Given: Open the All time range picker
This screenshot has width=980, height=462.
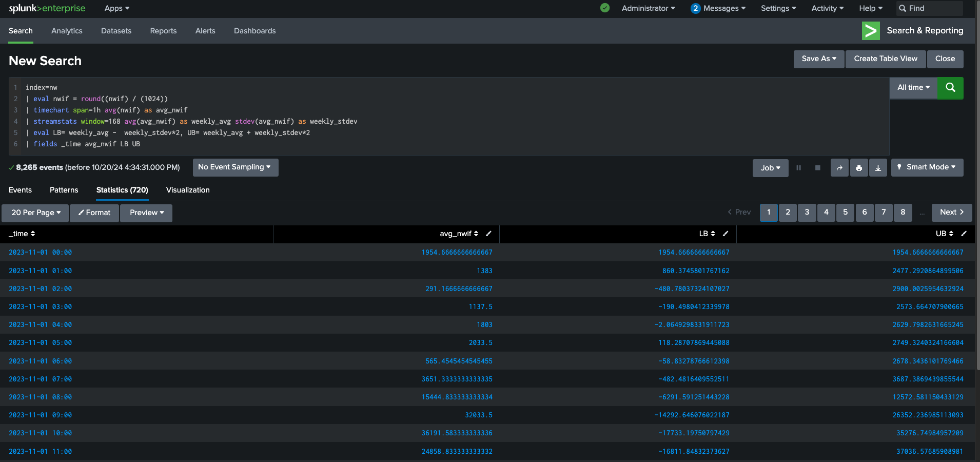Looking at the screenshot, I should 913,88.
